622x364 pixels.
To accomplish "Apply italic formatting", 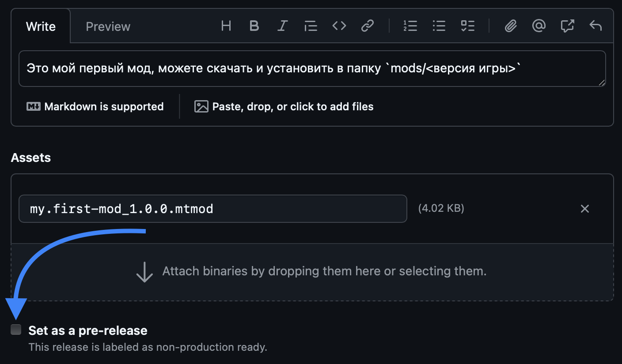I will click(x=282, y=26).
